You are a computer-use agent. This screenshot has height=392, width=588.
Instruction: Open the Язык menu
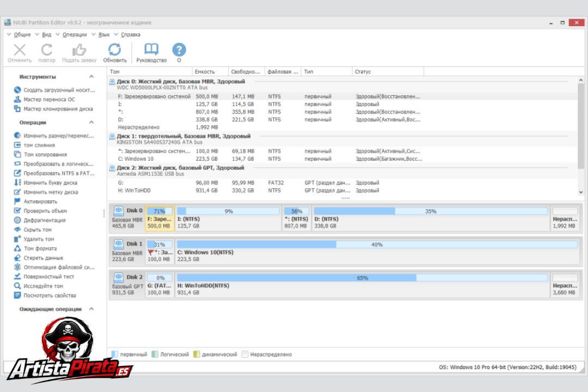[104, 34]
